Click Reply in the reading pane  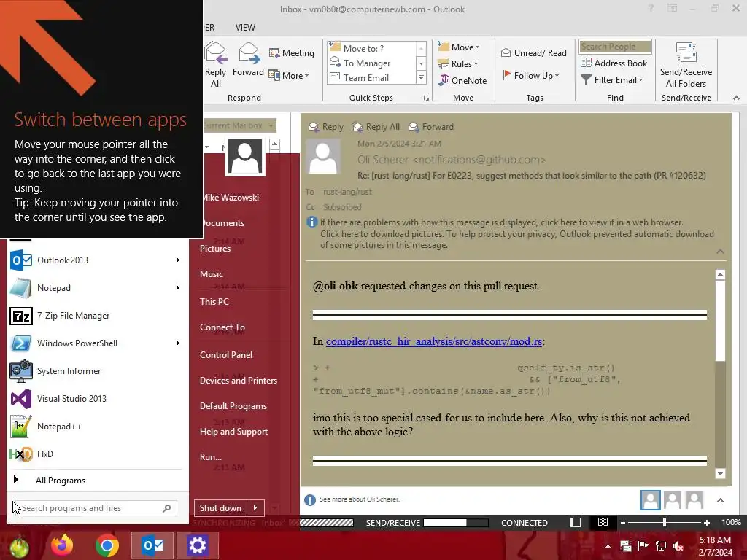(x=326, y=127)
